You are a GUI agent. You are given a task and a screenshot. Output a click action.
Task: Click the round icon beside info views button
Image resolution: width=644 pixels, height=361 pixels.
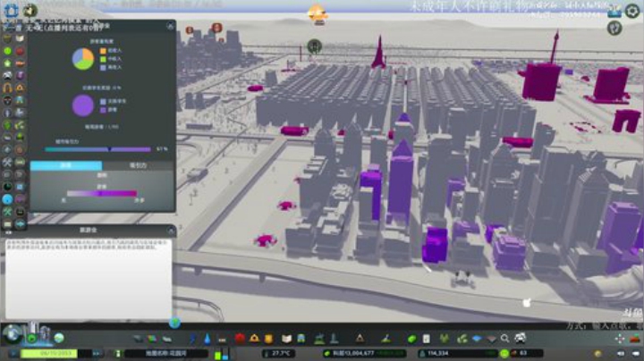(x=30, y=10)
